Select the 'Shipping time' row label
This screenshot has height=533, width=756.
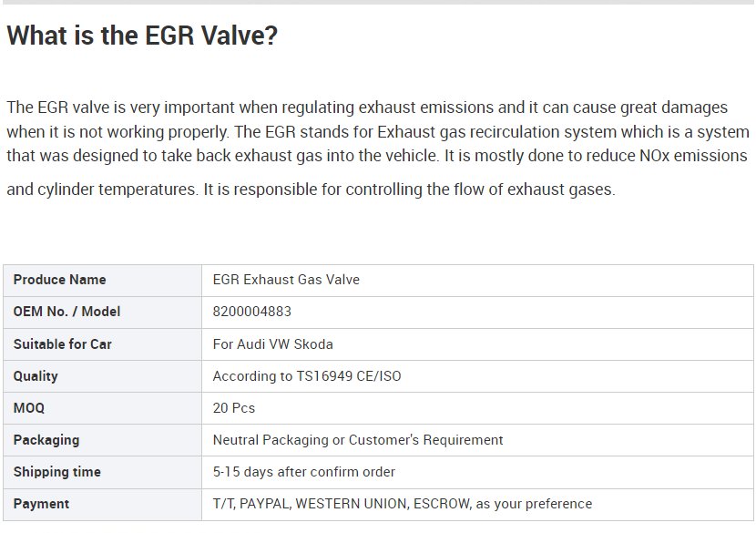point(56,472)
